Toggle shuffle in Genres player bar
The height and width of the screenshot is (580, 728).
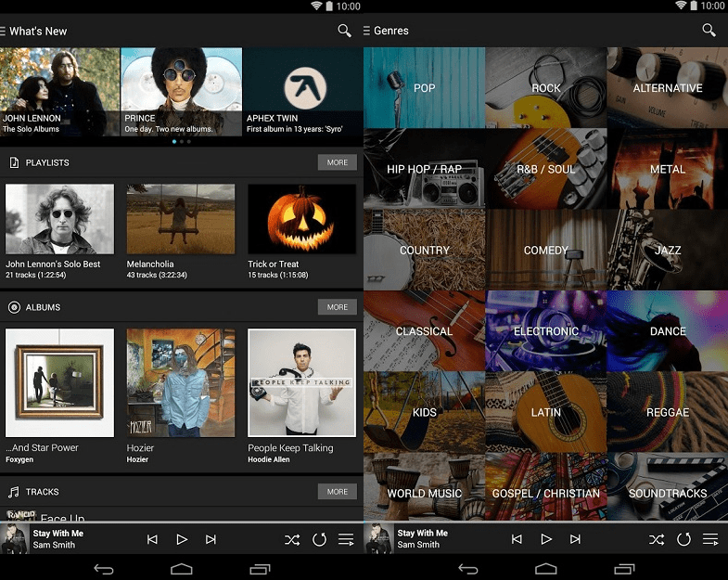click(x=657, y=539)
